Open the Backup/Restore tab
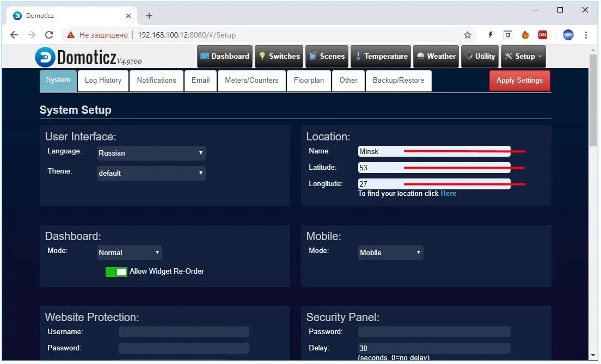Screen dimensions: 601x364 (x=398, y=81)
